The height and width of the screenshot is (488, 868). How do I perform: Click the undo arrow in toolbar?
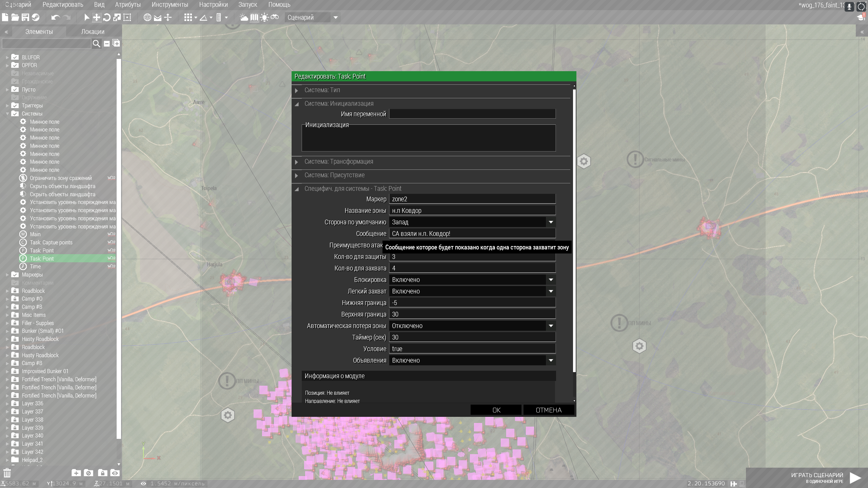56,17
